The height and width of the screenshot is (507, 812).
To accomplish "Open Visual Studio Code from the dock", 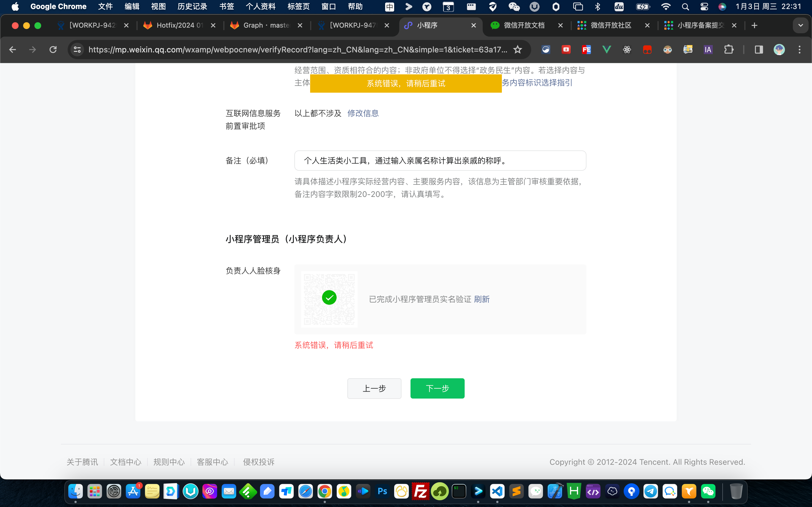I will (497, 492).
